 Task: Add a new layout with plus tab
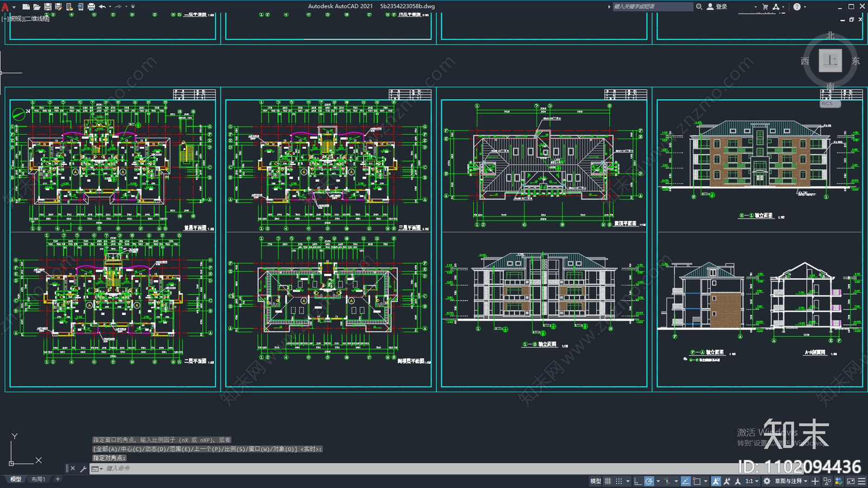tap(58, 479)
